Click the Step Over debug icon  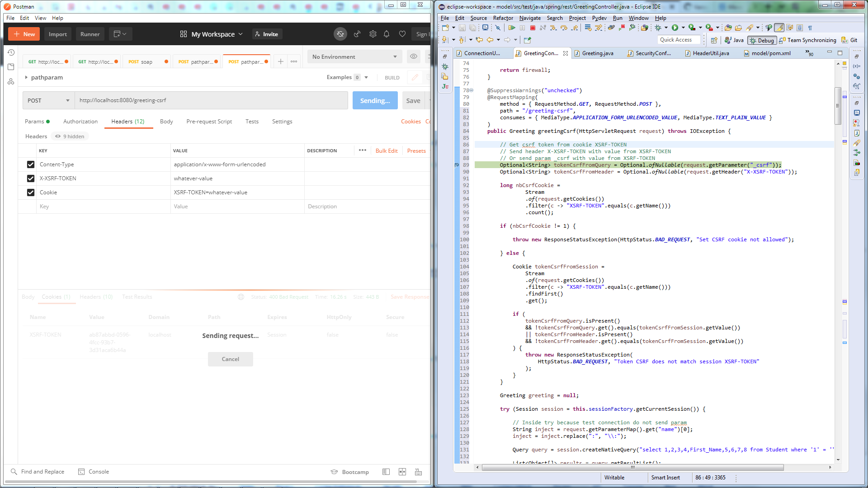564,28
